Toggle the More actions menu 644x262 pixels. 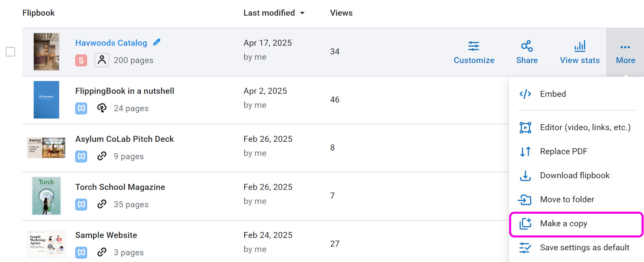coord(625,52)
